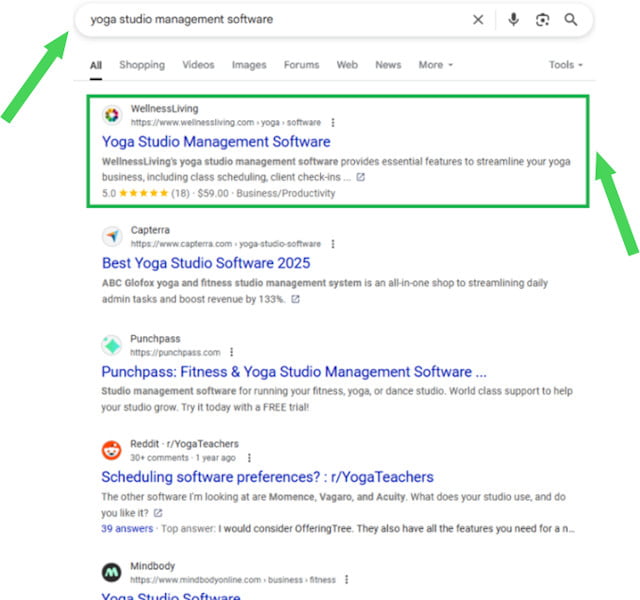The height and width of the screenshot is (600, 640).
Task: Click the 5.0 star rating on WellnessLiving result
Action: coord(145,193)
